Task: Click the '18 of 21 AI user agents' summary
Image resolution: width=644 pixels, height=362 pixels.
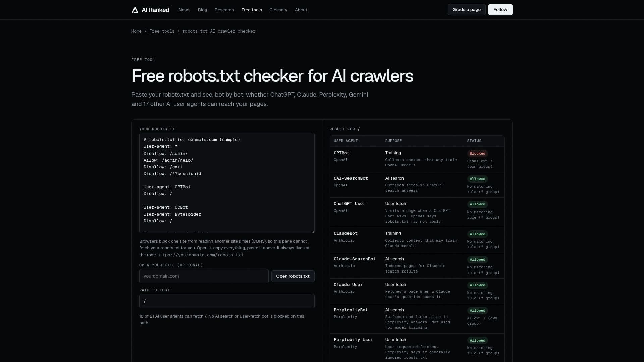Action: point(222,320)
